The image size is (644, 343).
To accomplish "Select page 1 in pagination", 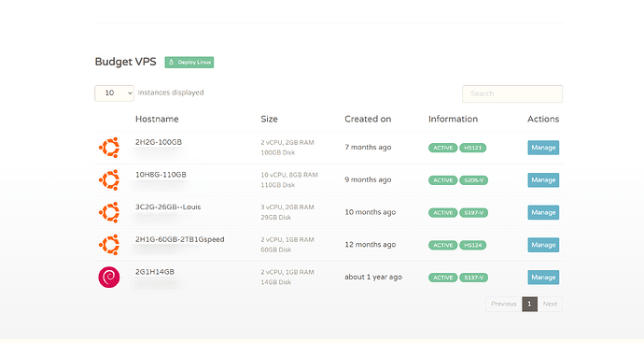I will click(530, 304).
